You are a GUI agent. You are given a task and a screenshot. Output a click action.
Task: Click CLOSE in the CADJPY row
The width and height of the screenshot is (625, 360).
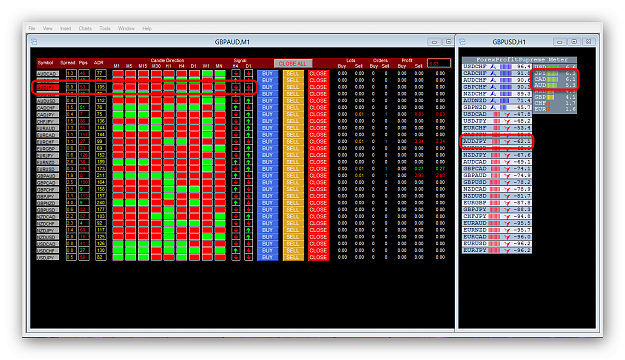tap(318, 114)
